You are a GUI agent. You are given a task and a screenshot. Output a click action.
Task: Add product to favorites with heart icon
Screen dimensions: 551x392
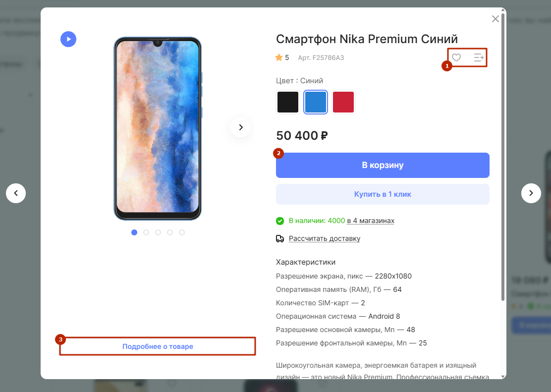pyautogui.click(x=456, y=57)
